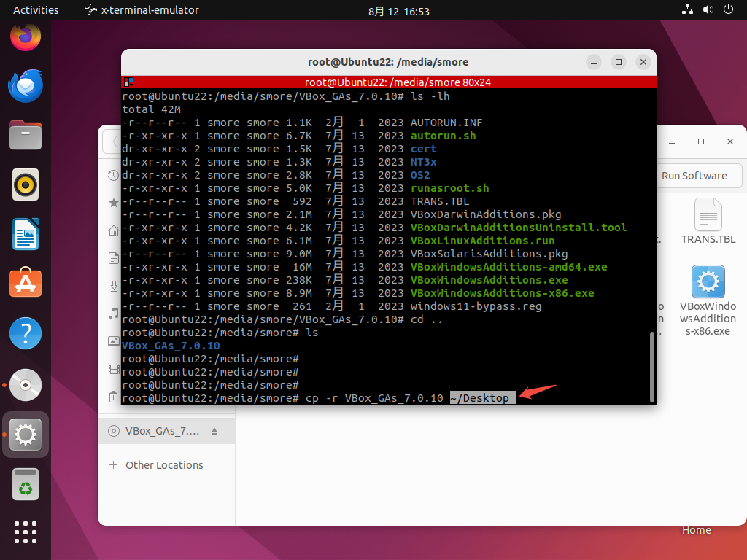This screenshot has height=560, width=747.
Task: Click the disc drive icon in dock
Action: (26, 385)
